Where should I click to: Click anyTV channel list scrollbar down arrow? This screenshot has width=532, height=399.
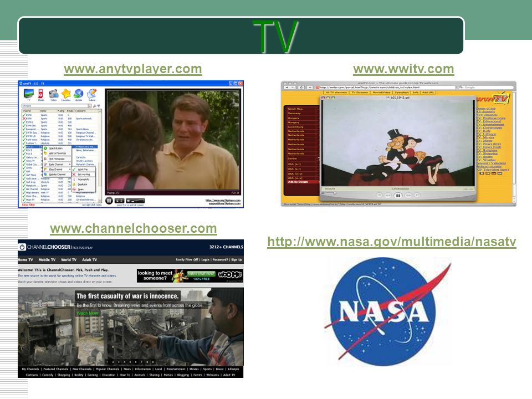[x=100, y=201]
